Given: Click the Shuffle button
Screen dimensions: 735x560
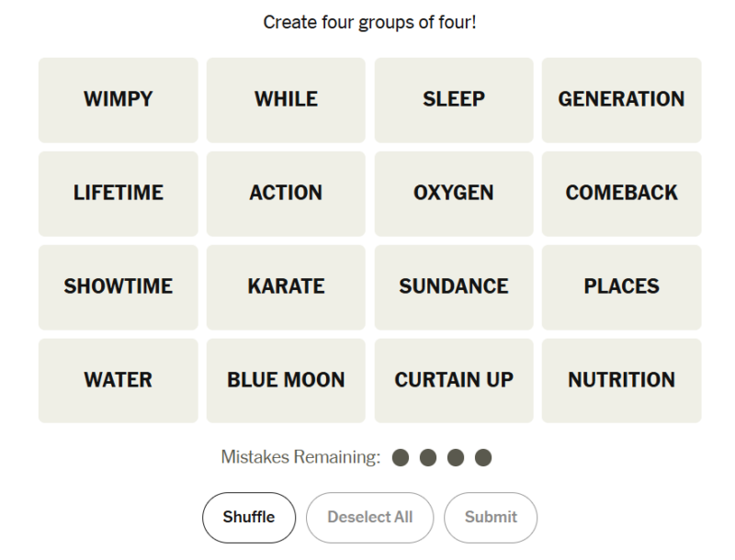Looking at the screenshot, I should click(249, 518).
